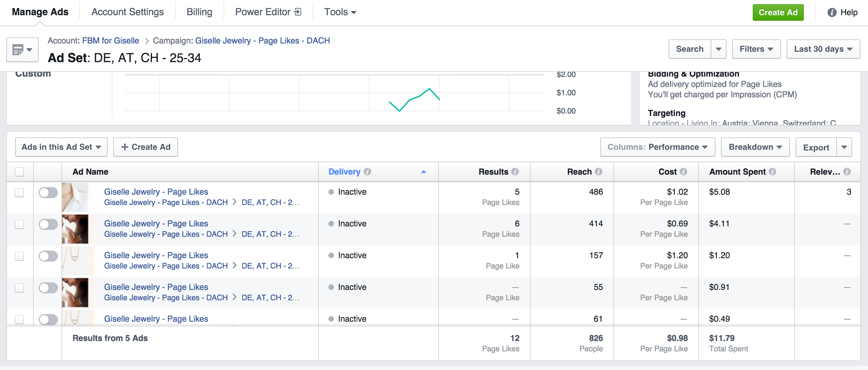
Task: Click the Help info icon
Action: [x=832, y=12]
